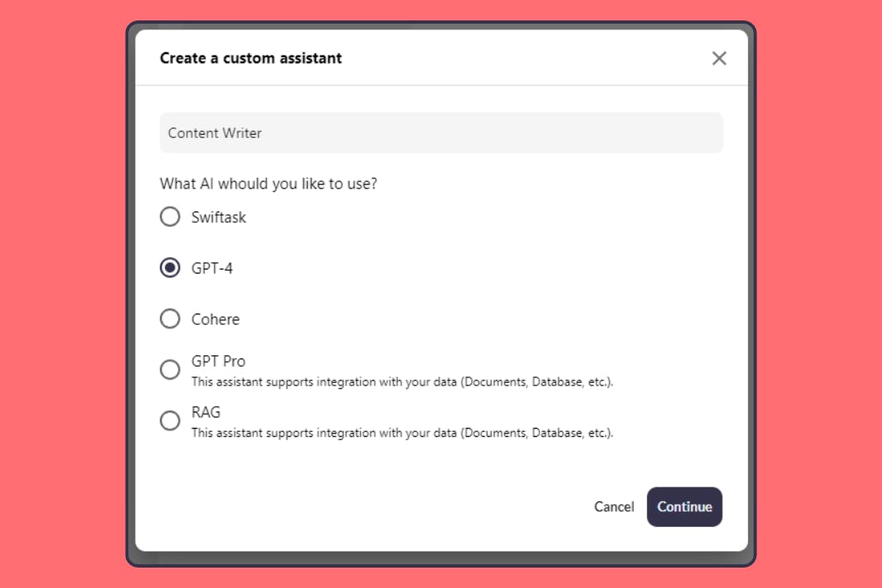Click the What AI would you like question text

click(268, 184)
